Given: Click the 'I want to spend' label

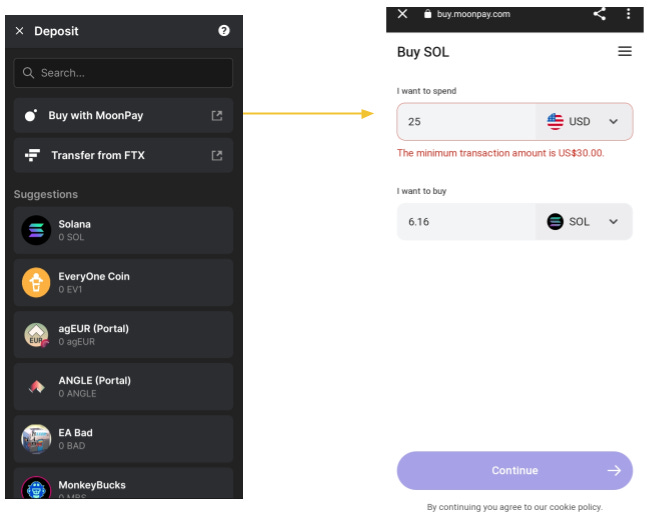Looking at the screenshot, I should 426,91.
